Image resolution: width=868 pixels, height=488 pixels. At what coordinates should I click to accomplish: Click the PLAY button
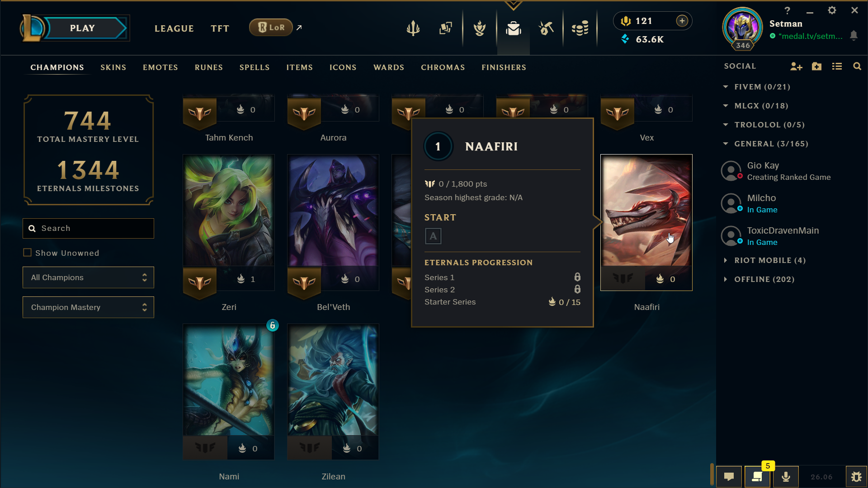pyautogui.click(x=82, y=28)
